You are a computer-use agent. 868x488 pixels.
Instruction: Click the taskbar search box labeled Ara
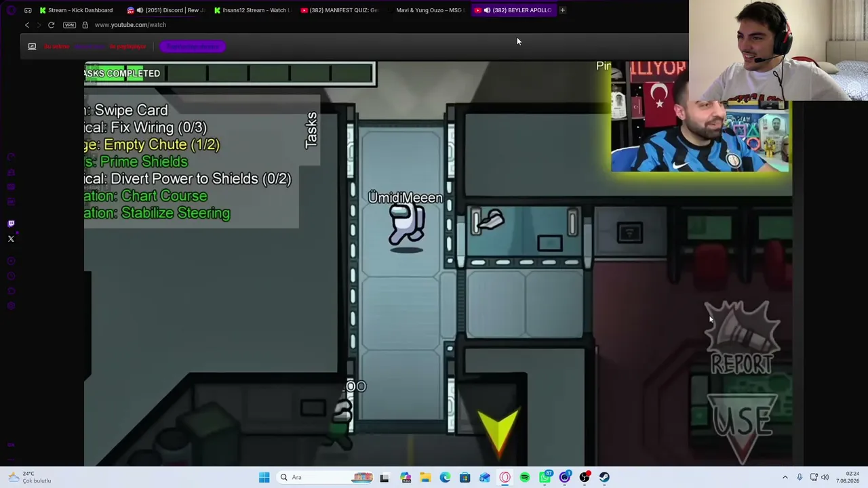(325, 477)
